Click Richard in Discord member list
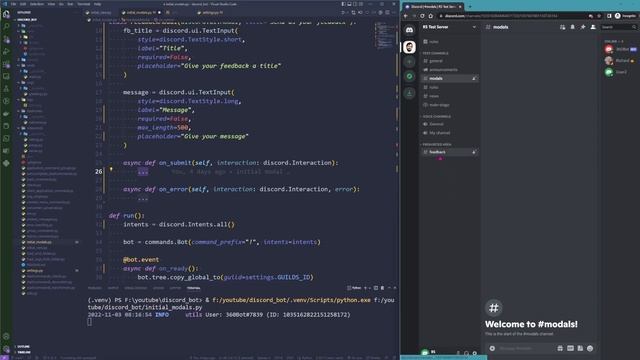The height and width of the screenshot is (360, 640). 620,60
